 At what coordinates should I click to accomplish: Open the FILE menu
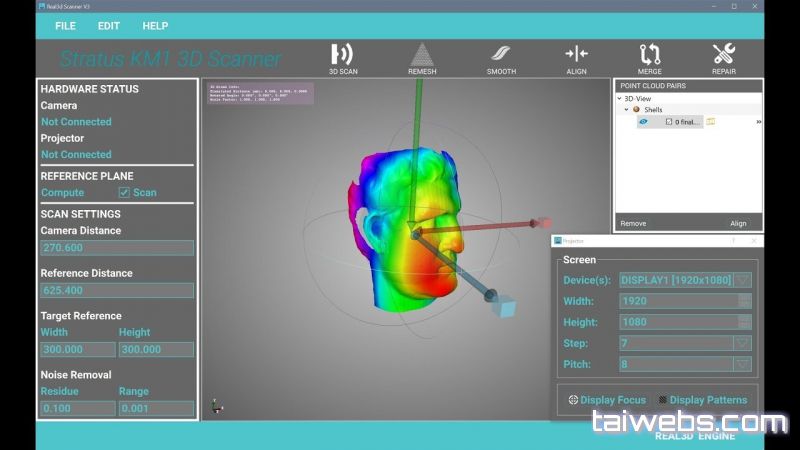[x=65, y=25]
